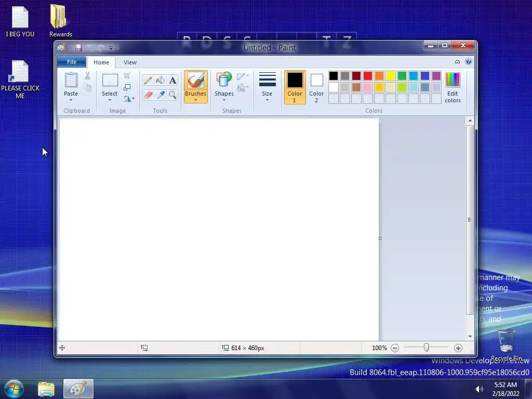Expand the Select dropdown arrow

110,100
